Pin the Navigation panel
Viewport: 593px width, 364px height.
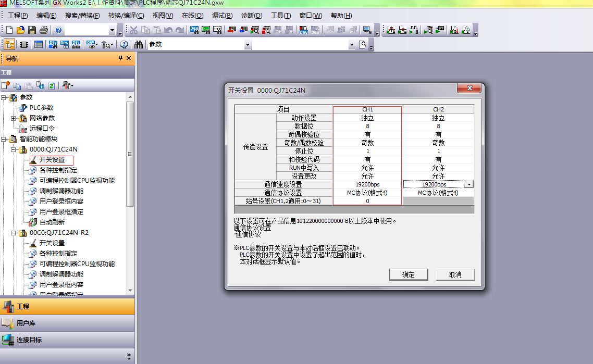coord(121,58)
